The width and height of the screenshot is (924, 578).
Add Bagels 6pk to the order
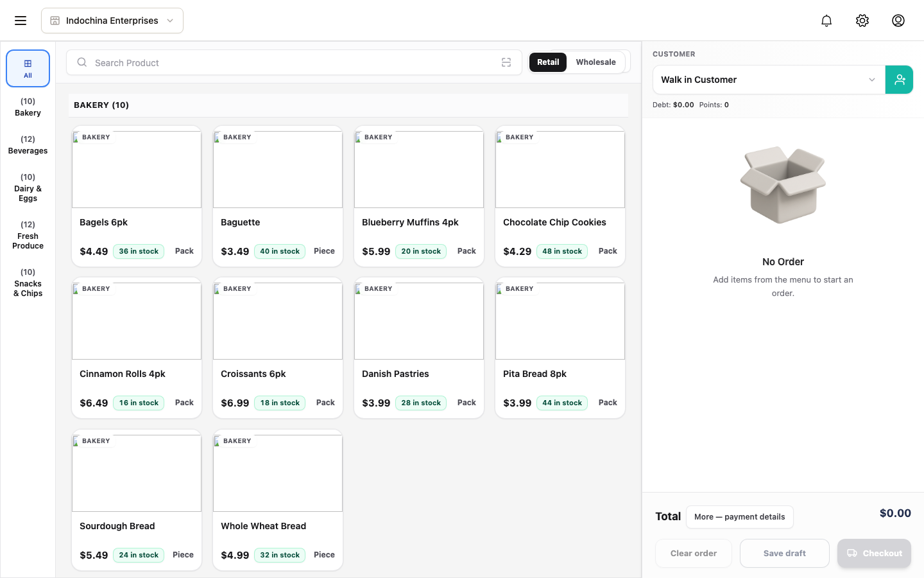[137, 196]
